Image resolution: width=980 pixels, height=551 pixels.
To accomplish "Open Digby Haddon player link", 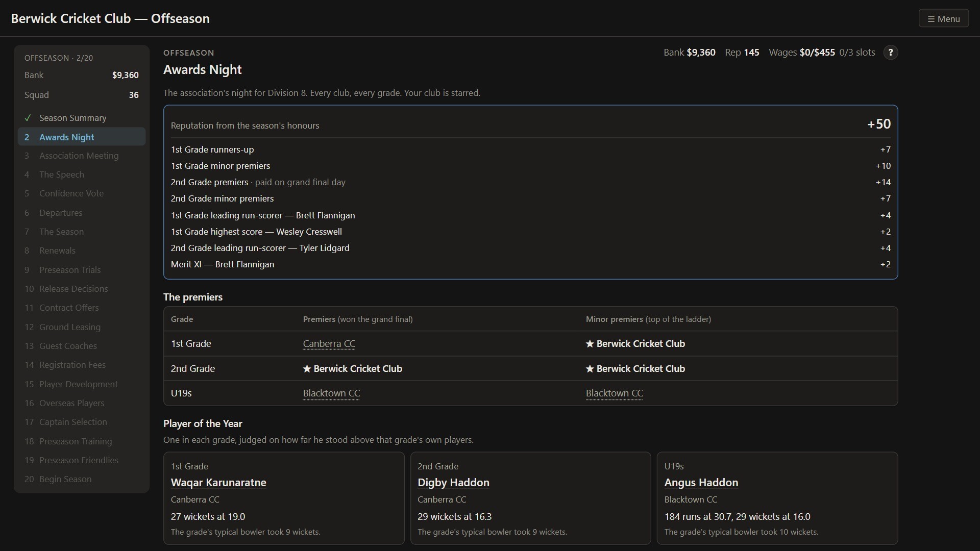I will point(453,483).
